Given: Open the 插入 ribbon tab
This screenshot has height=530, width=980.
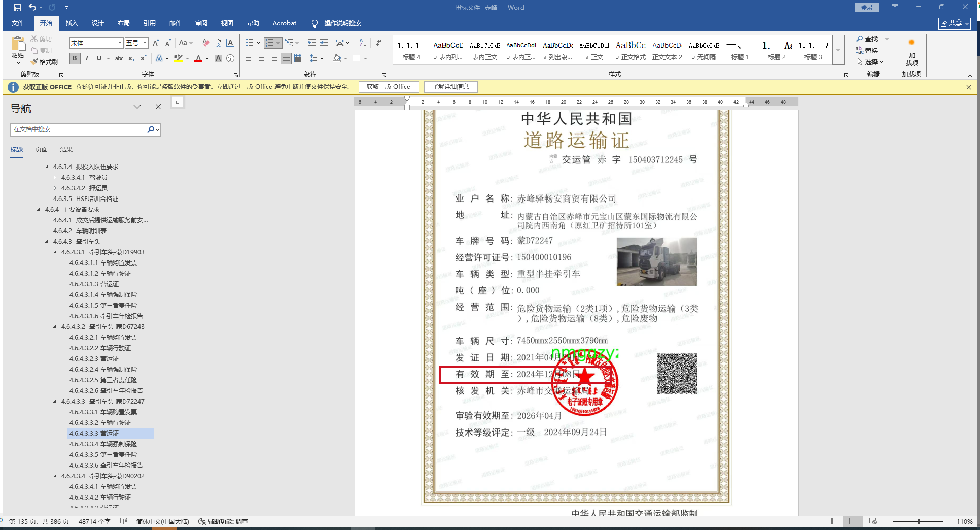Looking at the screenshot, I should [x=72, y=23].
